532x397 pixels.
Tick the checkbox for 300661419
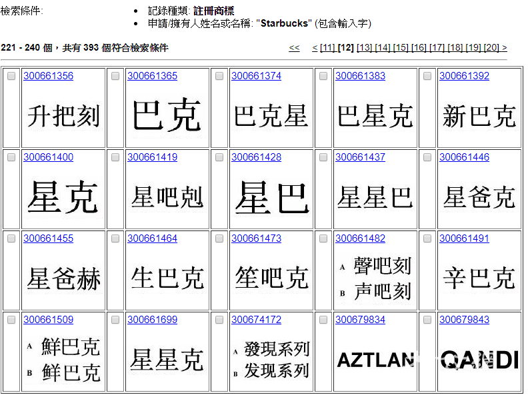tap(115, 157)
